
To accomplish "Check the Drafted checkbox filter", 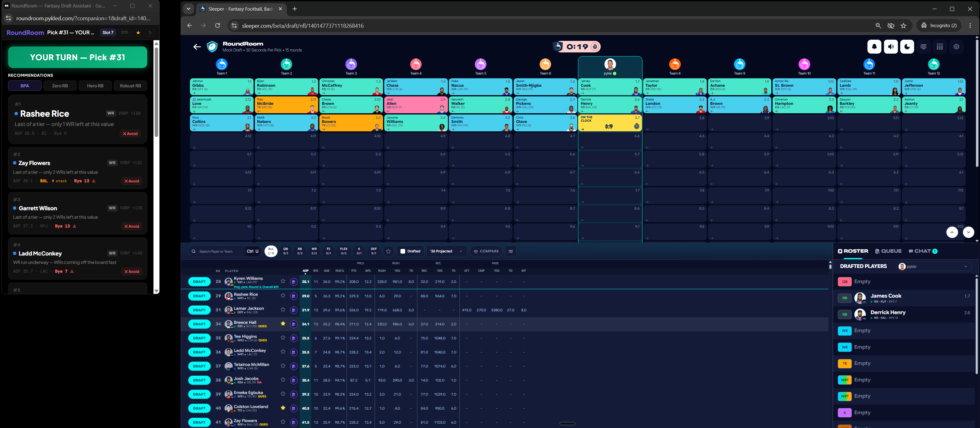I will pos(403,251).
